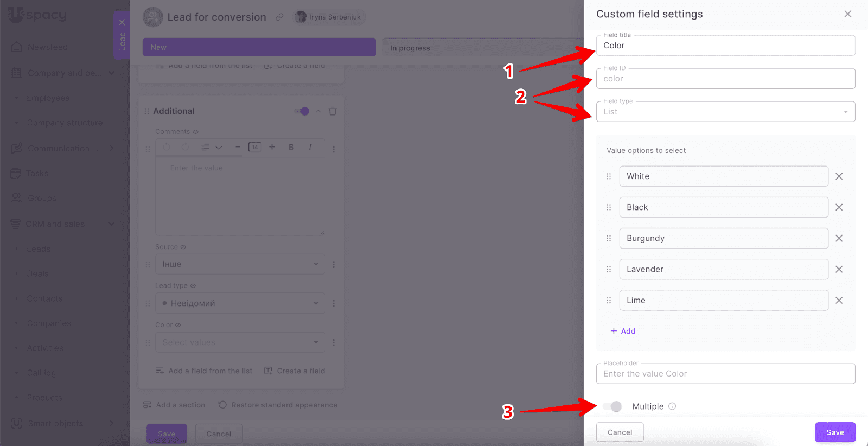Click Save in Custom field settings

(x=835, y=432)
